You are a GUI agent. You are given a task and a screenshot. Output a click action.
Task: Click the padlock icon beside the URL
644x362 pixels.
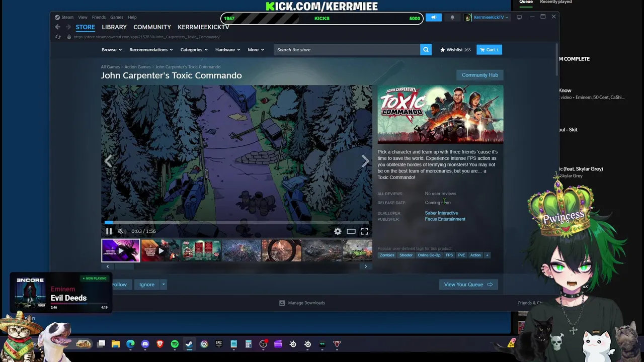pos(69,37)
